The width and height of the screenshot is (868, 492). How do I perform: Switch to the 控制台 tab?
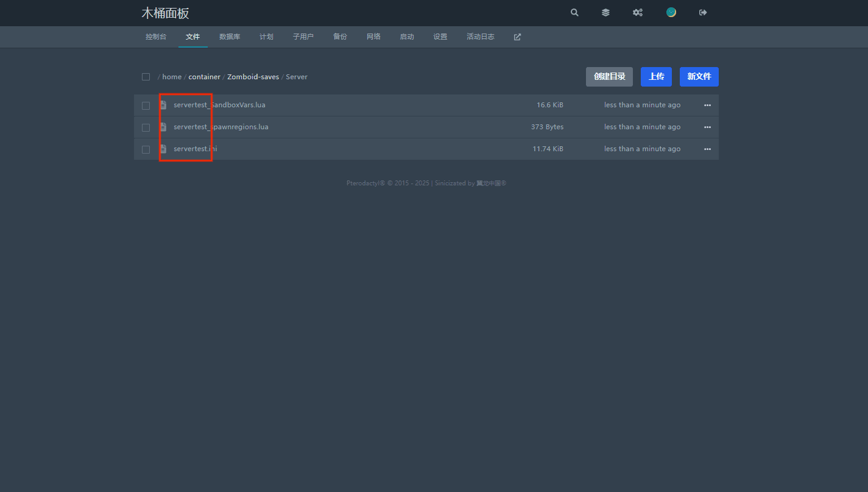click(156, 37)
